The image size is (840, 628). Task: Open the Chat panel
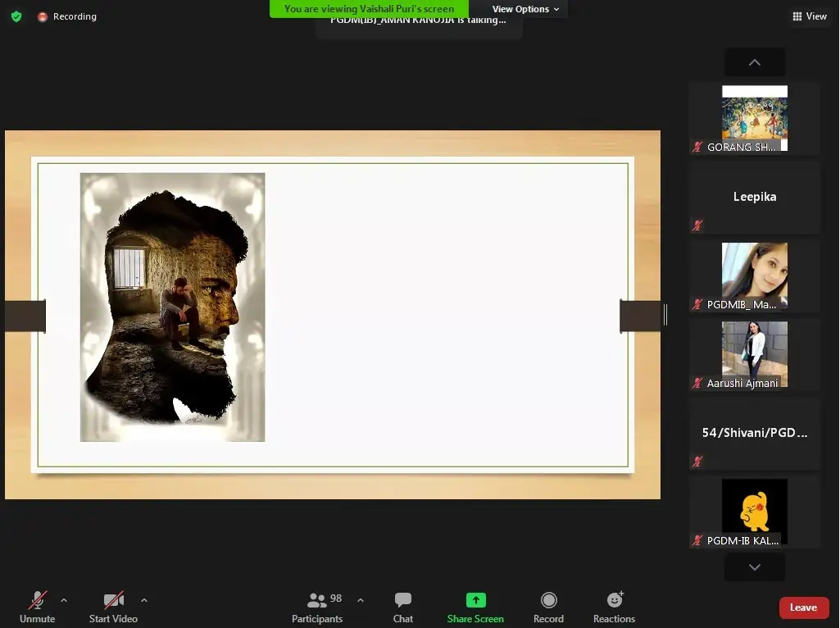(403, 608)
